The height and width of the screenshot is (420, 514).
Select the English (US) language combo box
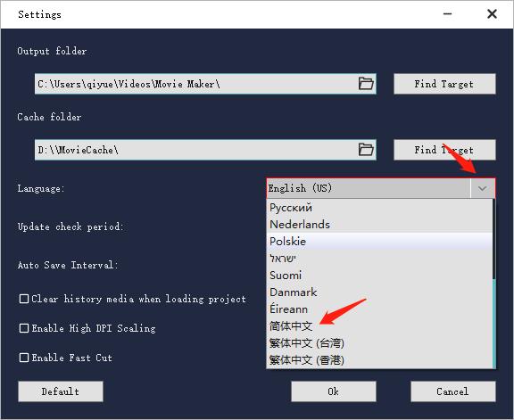(x=380, y=188)
